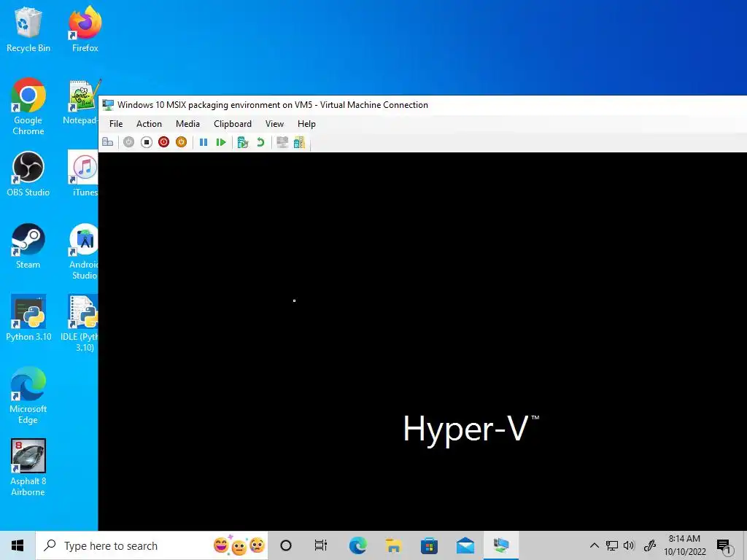Select the Asphalt 8 Airborne shortcut
Viewport: 747px width, 560px height.
[x=28, y=467]
